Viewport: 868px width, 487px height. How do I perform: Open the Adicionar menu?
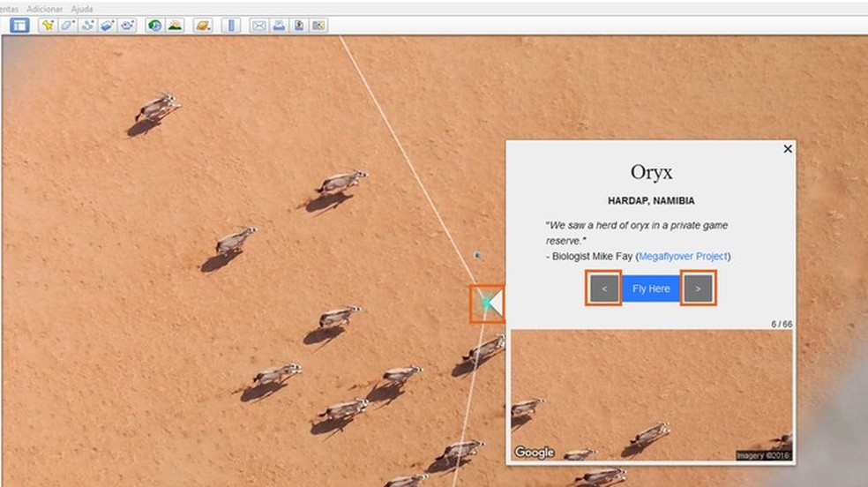click(44, 9)
